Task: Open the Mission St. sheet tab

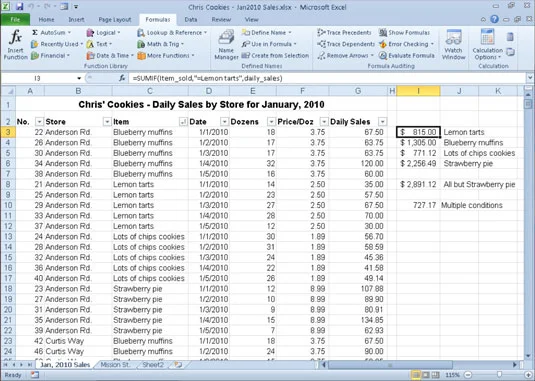Action: pyautogui.click(x=115, y=365)
